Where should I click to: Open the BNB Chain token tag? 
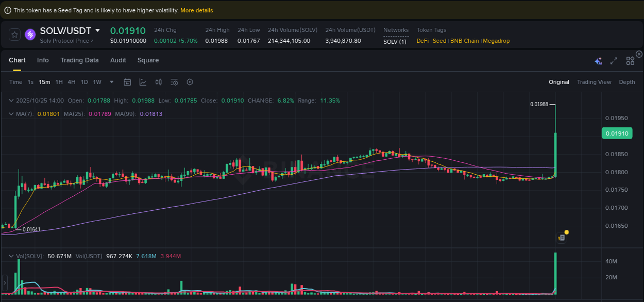(x=464, y=40)
